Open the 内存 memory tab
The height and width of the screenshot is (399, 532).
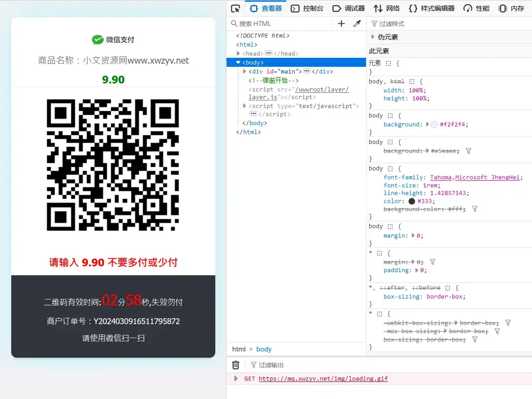coord(511,9)
